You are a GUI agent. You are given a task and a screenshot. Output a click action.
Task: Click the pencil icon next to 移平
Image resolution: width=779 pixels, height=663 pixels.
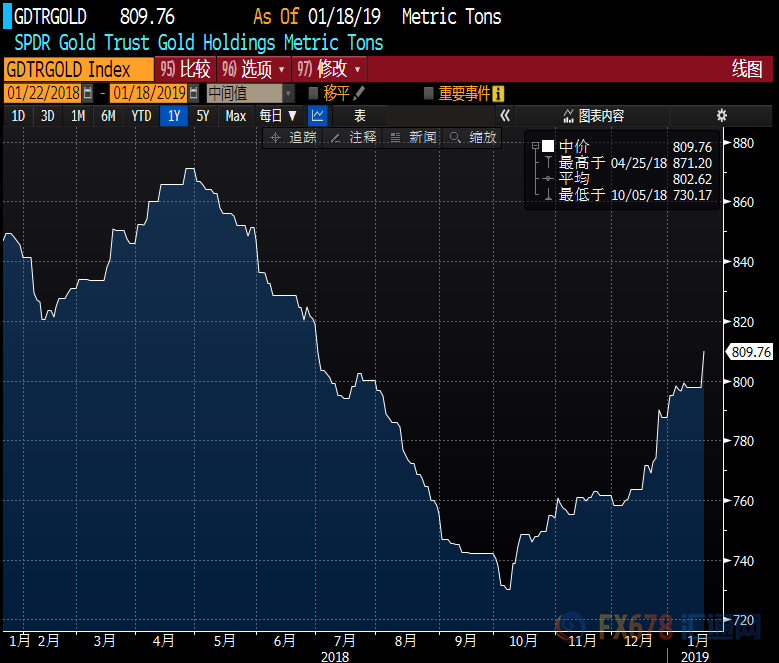pos(359,93)
